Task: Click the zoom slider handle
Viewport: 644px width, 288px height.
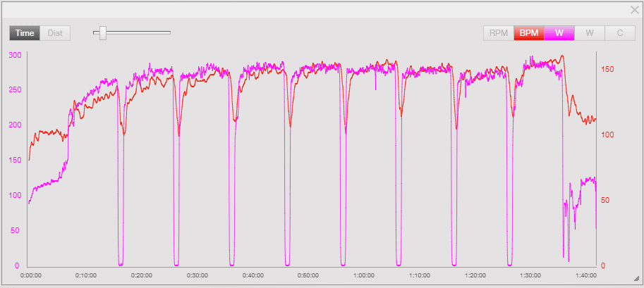Action: pyautogui.click(x=103, y=32)
